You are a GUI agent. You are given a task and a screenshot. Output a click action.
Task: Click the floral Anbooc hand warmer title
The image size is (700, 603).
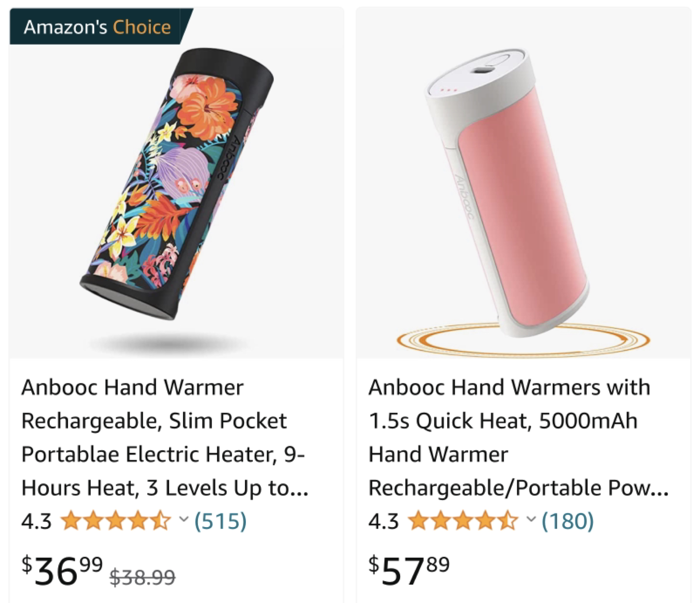pos(164,438)
